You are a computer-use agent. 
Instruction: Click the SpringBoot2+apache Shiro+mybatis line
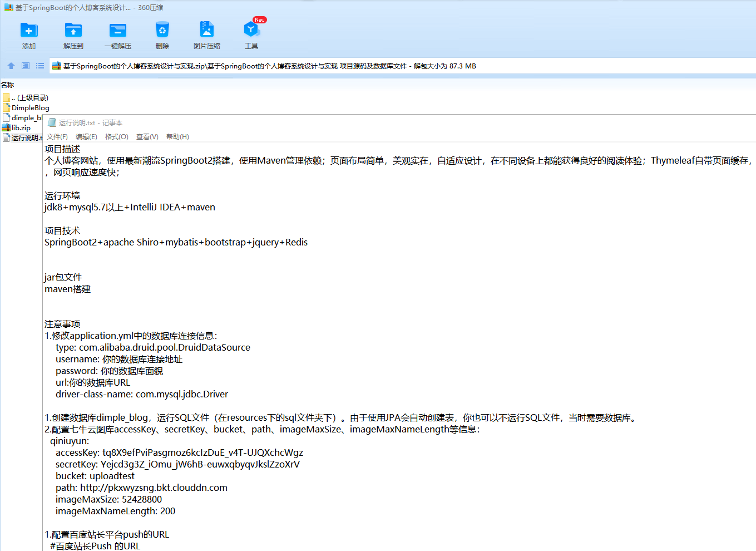coord(176,243)
